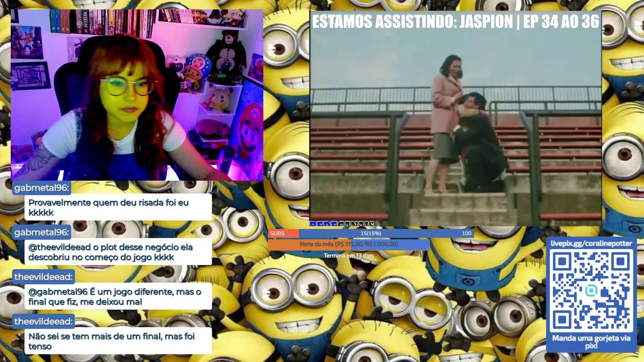Click the Jaspion episode video player
644x362 pixels.
click(x=455, y=119)
